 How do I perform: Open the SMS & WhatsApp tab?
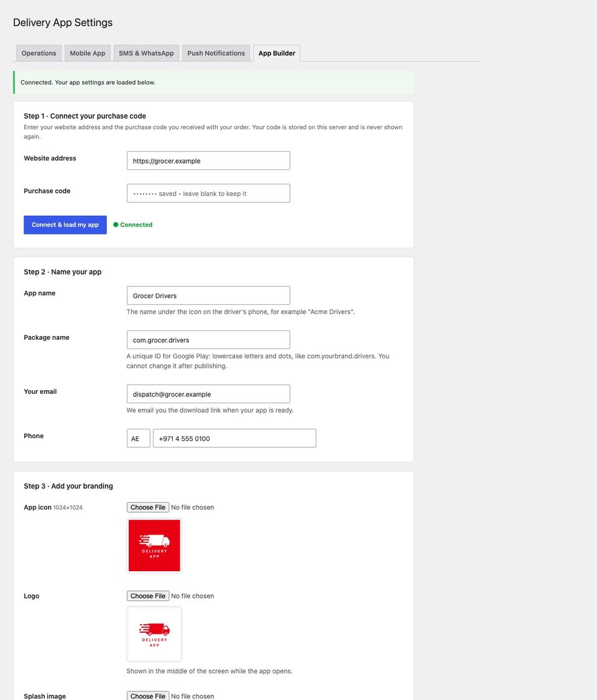146,53
